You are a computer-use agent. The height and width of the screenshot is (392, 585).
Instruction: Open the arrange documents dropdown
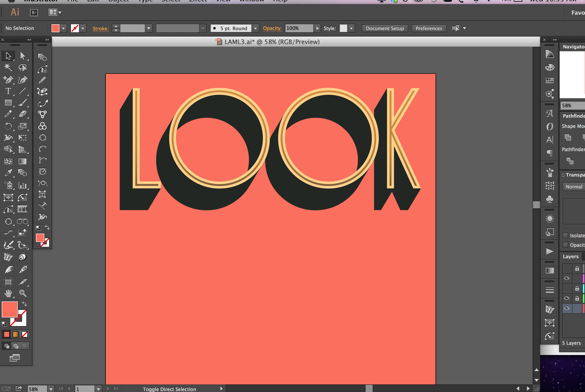55,12
